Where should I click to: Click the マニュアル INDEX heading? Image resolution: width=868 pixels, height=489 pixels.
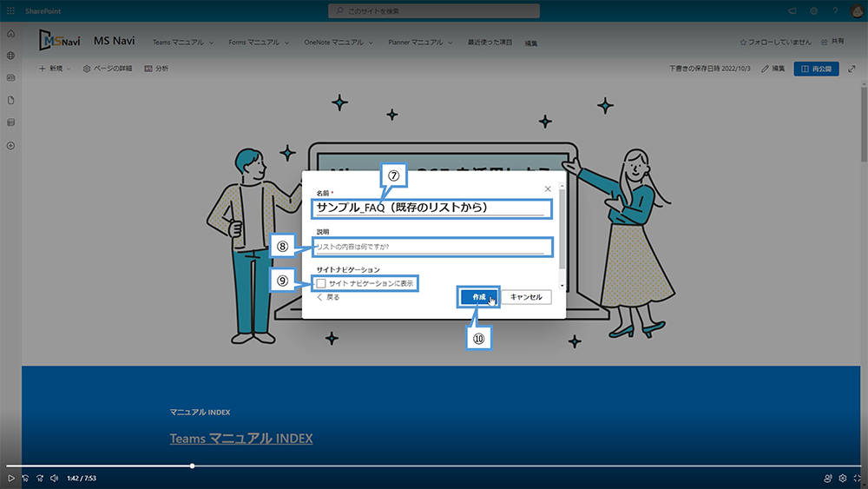(200, 413)
